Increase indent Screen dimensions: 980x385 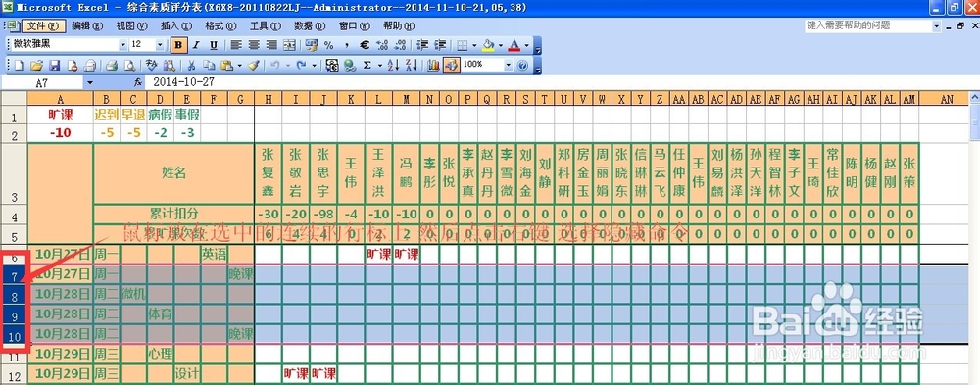[x=441, y=45]
